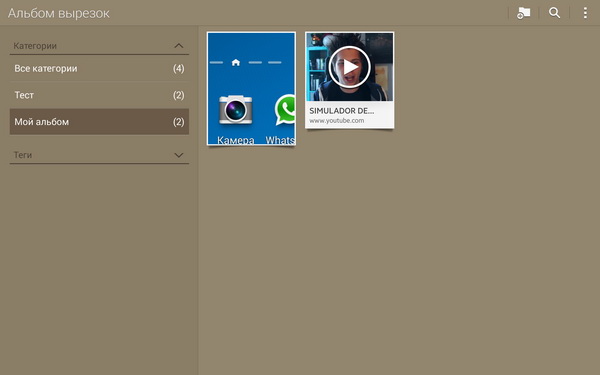The height and width of the screenshot is (375, 600).
Task: Click the Whats label in the clipping
Action: (280, 140)
